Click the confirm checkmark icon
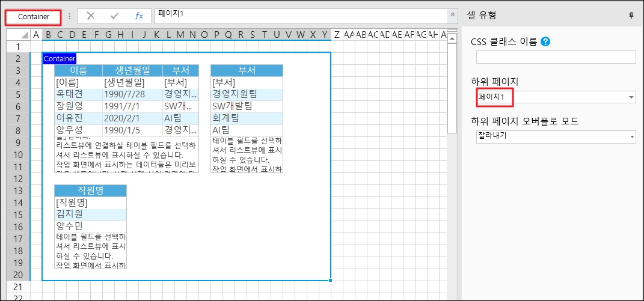The image size is (644, 301). click(x=114, y=16)
